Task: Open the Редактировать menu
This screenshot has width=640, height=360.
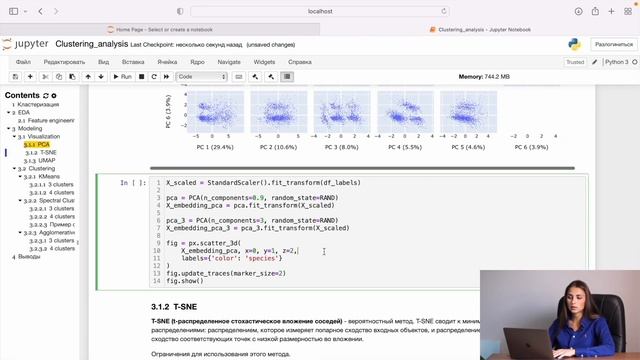Action: pyautogui.click(x=64, y=62)
